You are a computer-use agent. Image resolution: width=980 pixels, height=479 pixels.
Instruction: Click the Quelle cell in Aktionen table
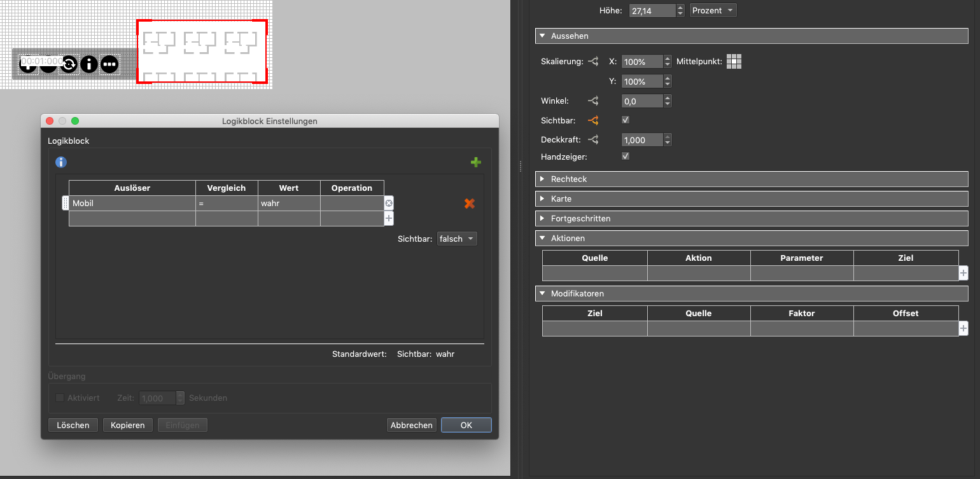pyautogui.click(x=595, y=274)
